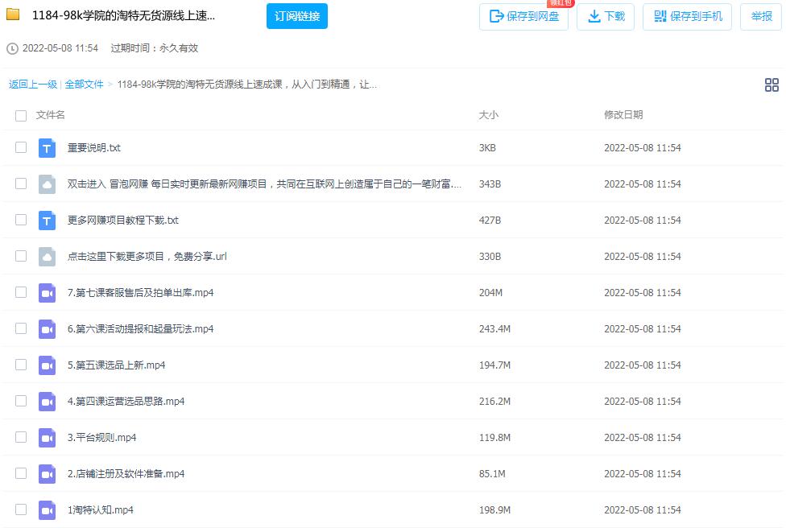This screenshot has width=786, height=532.
Task: Click the text icon for 更多网赚项目教程下载.txt
Action: click(x=48, y=220)
